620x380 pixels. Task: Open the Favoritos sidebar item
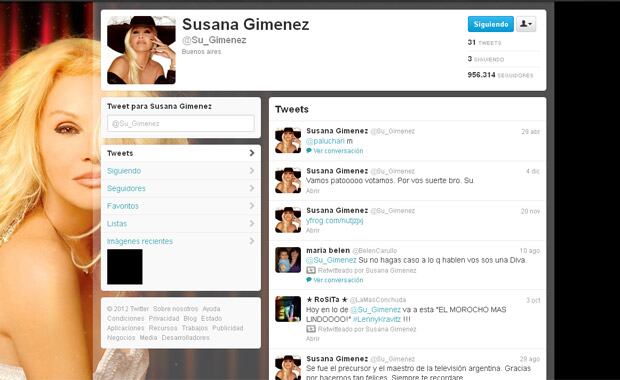click(181, 206)
